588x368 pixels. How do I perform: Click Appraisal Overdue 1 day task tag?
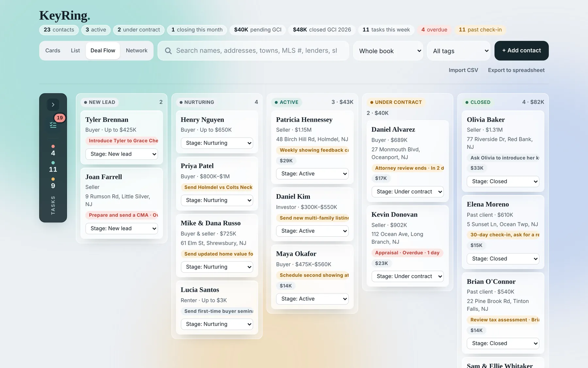click(x=407, y=253)
